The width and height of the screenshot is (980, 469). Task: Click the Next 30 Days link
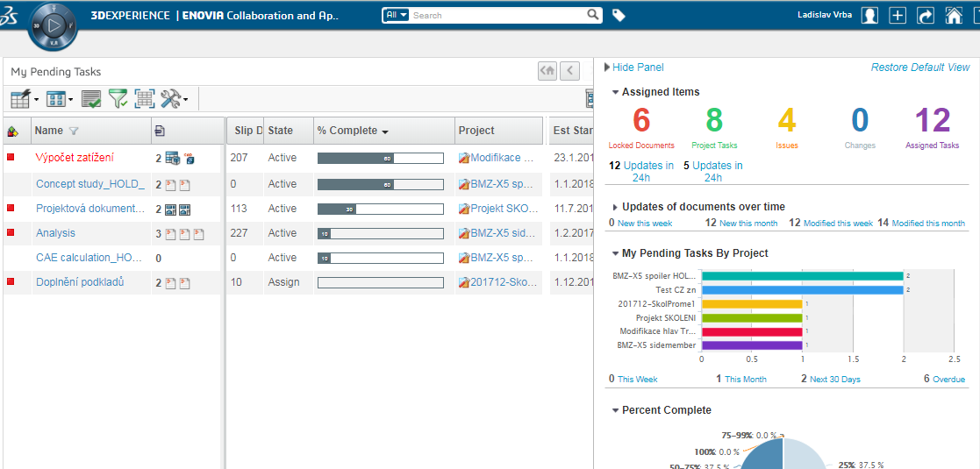click(835, 379)
